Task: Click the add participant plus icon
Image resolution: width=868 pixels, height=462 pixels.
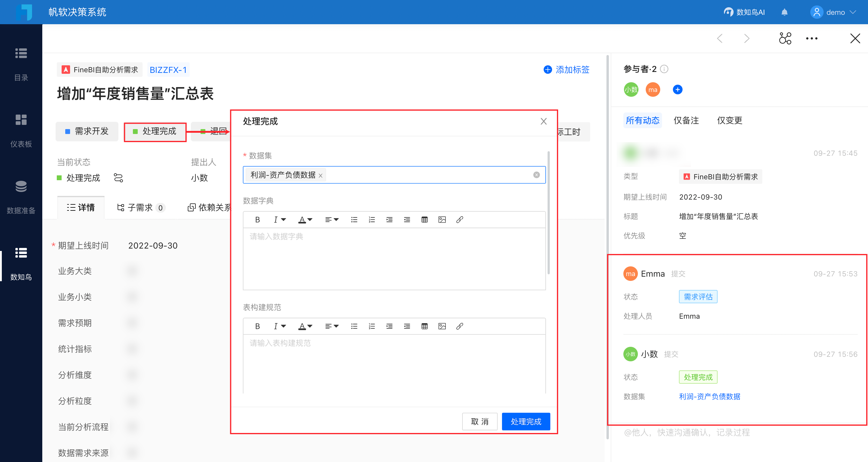Action: click(x=677, y=90)
